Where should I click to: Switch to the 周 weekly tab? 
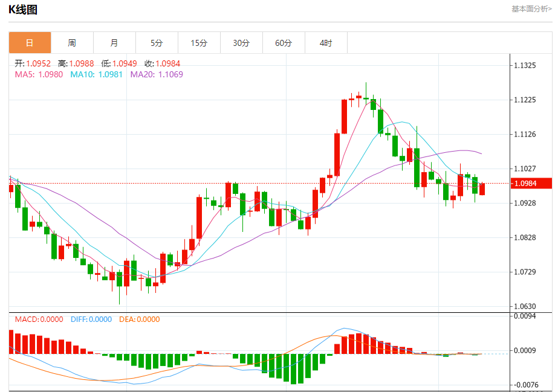[x=72, y=43]
